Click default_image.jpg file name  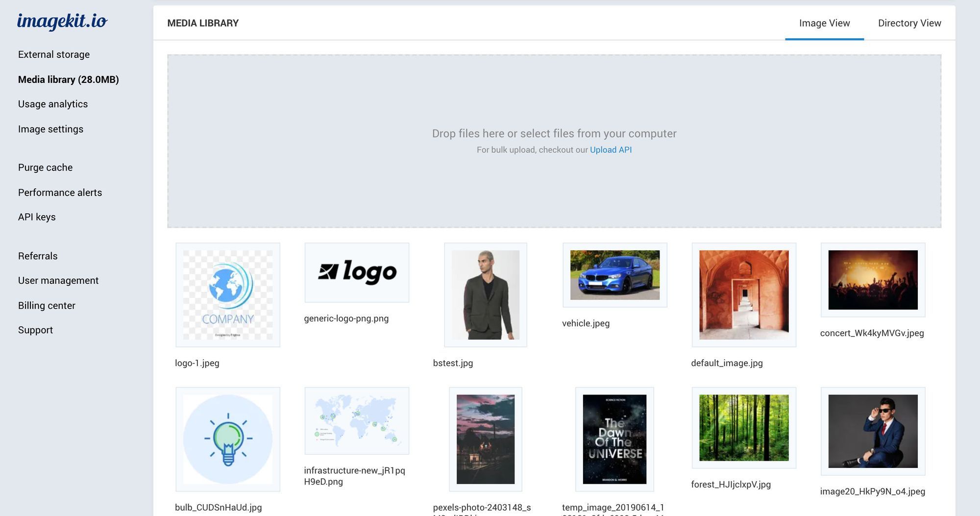(727, 363)
